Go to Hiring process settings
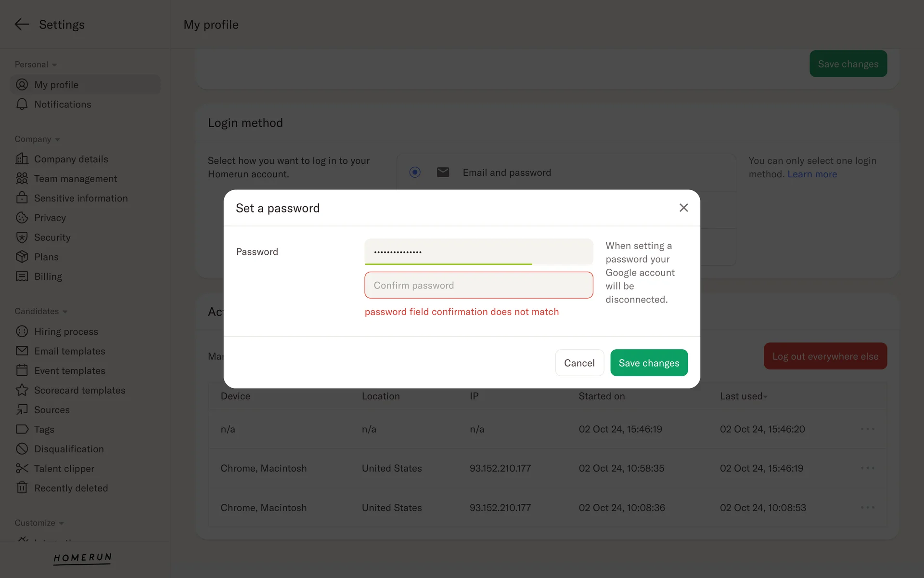 [66, 332]
